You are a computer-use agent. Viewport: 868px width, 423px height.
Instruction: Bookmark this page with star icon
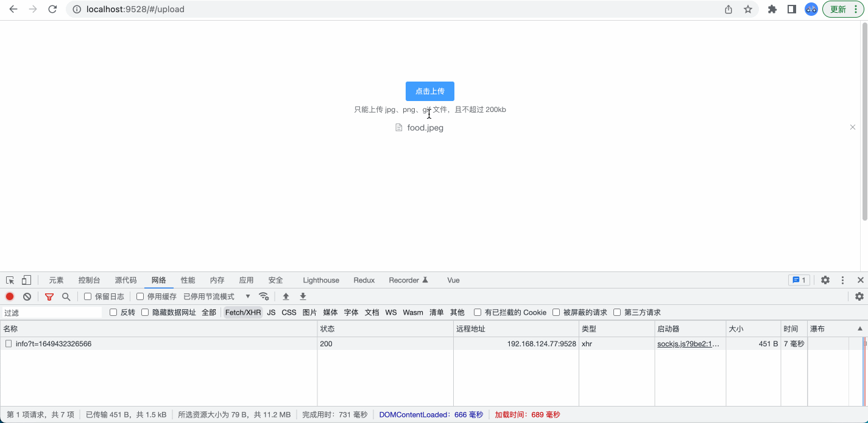click(748, 9)
